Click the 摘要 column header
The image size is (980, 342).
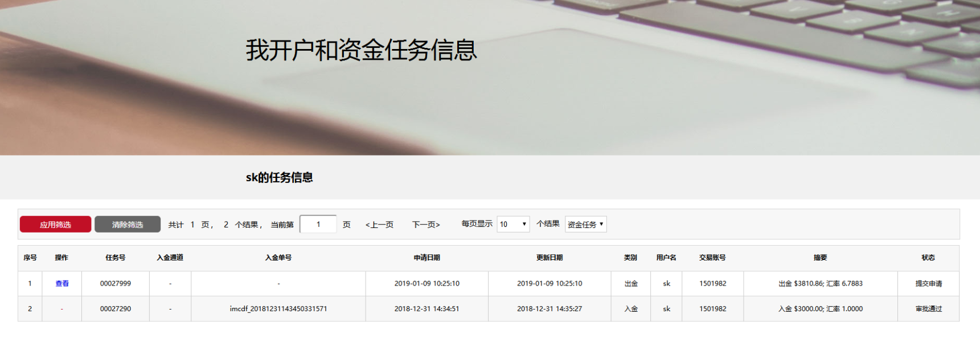pyautogui.click(x=820, y=258)
